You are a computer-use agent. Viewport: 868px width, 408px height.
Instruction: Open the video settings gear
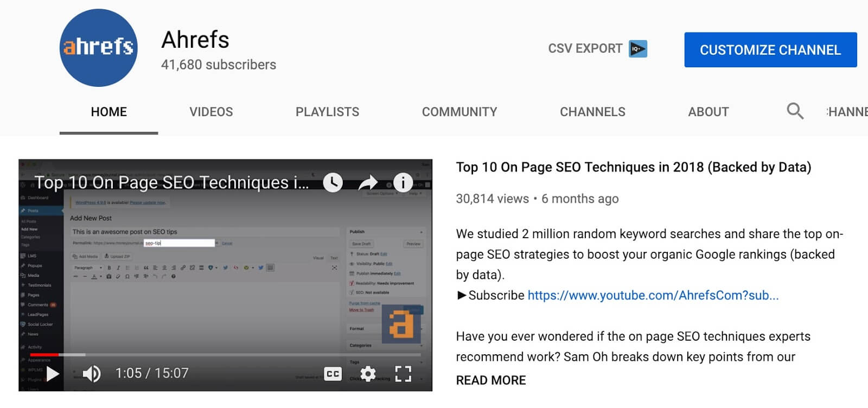[x=368, y=373]
